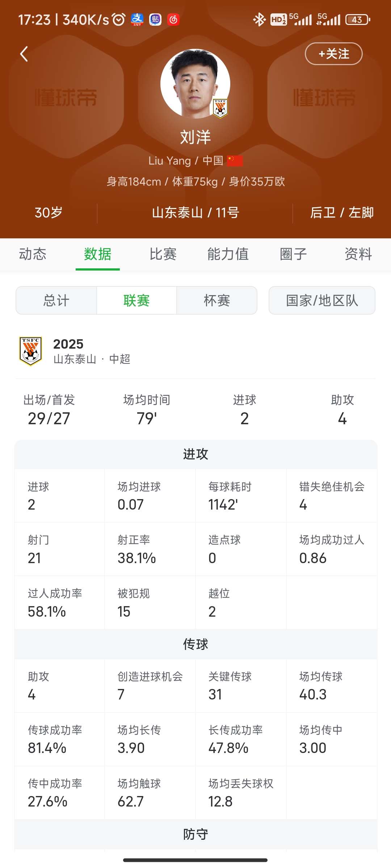Viewport: 391px width, 868px height.
Task: Tap Liu Yang's profile photo
Action: pos(195,83)
